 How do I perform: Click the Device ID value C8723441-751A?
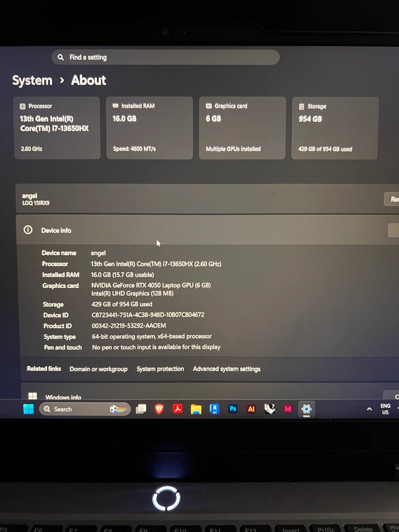148,315
